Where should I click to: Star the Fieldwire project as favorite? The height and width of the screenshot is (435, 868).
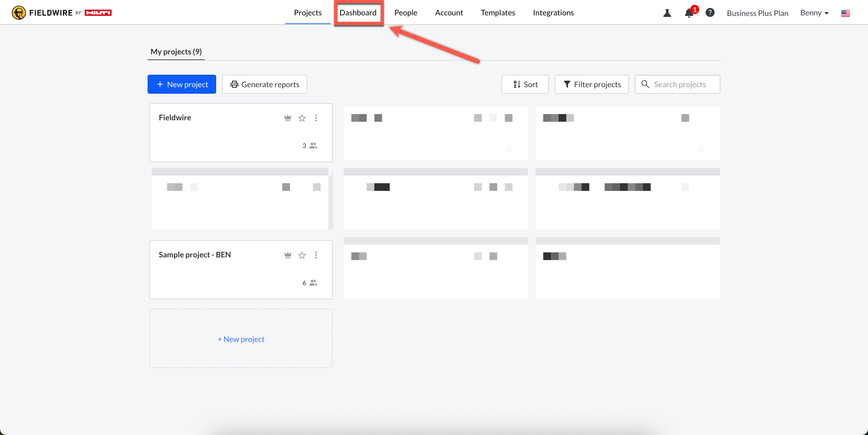pyautogui.click(x=302, y=118)
